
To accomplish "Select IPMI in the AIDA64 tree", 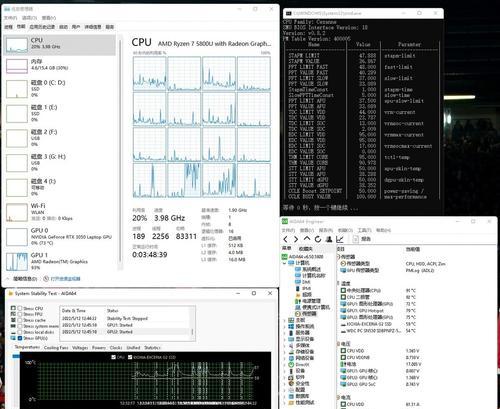I will click(303, 288).
